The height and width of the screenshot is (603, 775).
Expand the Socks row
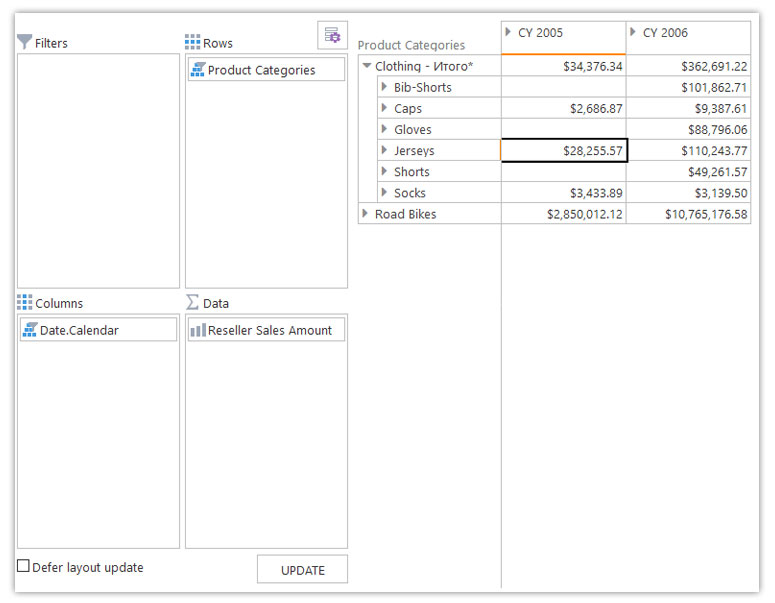coord(384,192)
